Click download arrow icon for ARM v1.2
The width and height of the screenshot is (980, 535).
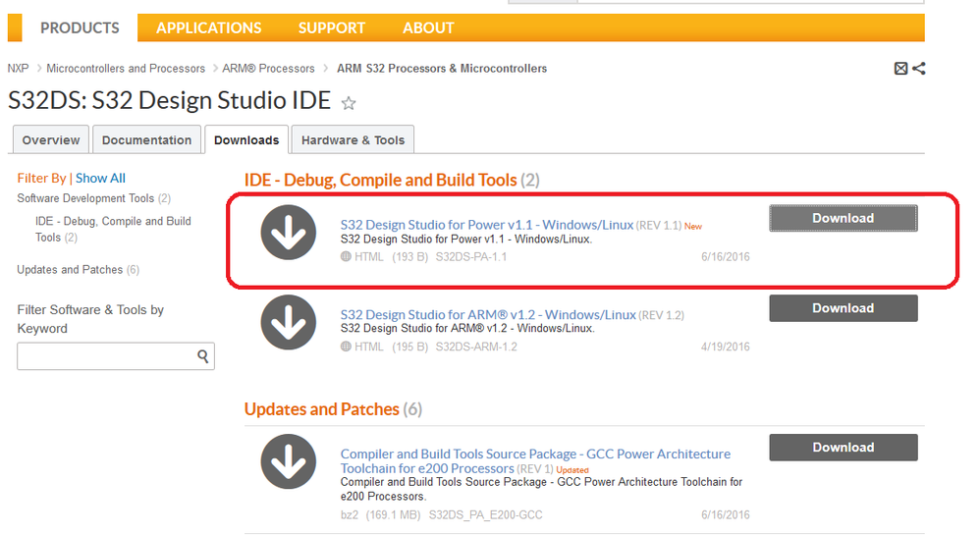[x=289, y=323]
